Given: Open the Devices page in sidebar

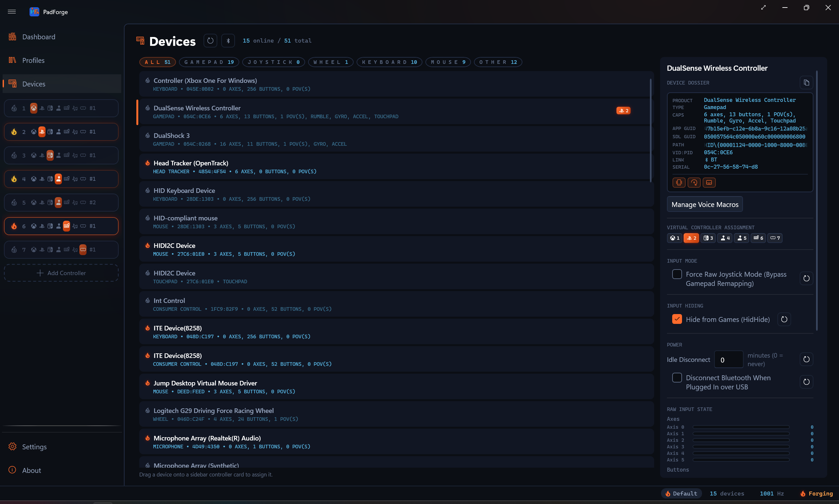Looking at the screenshot, I should (62, 84).
